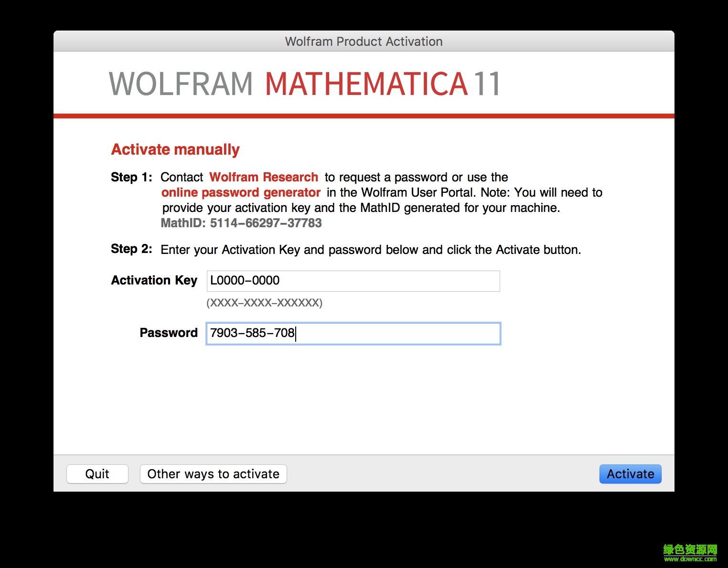This screenshot has height=568, width=728.
Task: Click inside the Password field
Action: 353,334
